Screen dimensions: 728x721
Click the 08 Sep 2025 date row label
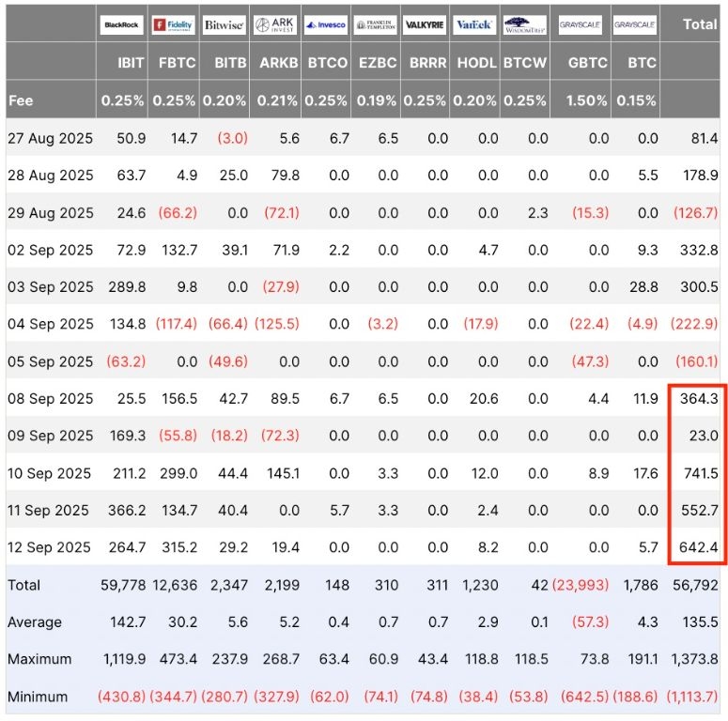[x=51, y=399]
